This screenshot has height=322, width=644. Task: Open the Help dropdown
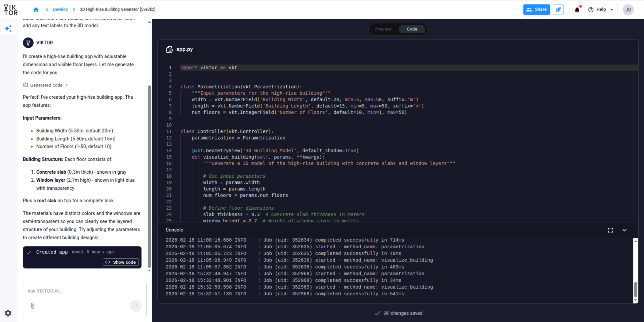click(601, 9)
